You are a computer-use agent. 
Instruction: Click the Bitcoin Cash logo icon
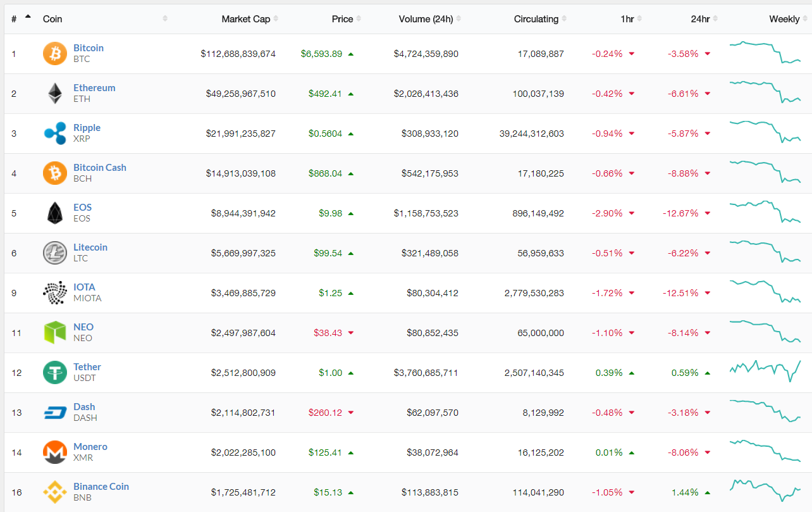coord(54,173)
